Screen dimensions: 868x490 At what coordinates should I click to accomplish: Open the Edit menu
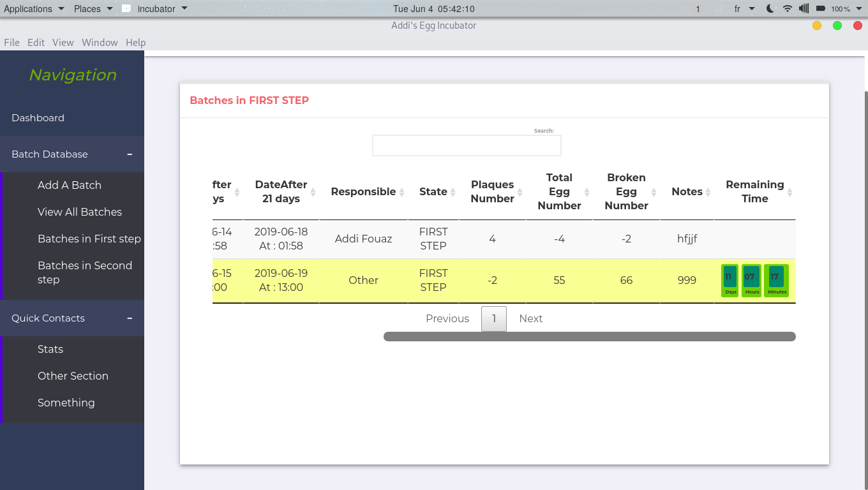tap(36, 42)
